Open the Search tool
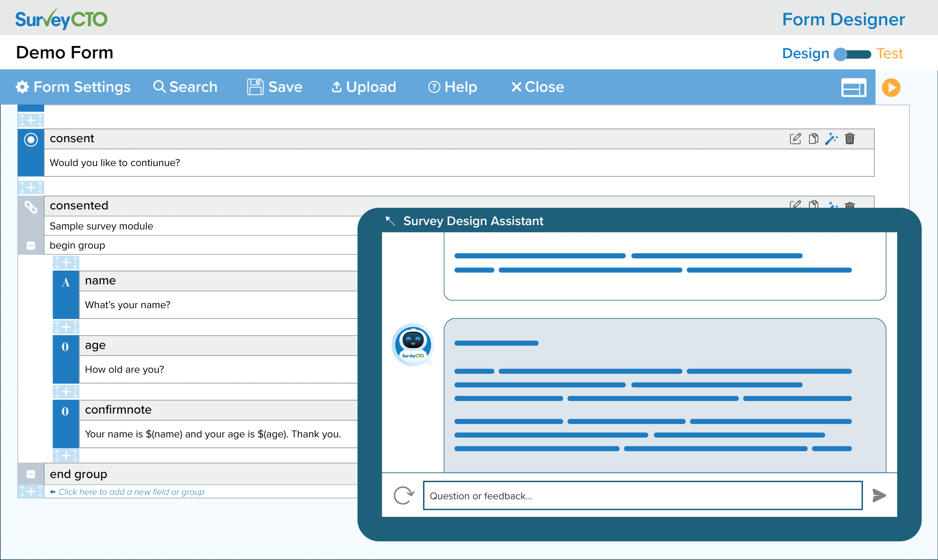Image resolution: width=938 pixels, height=560 pixels. (x=186, y=87)
